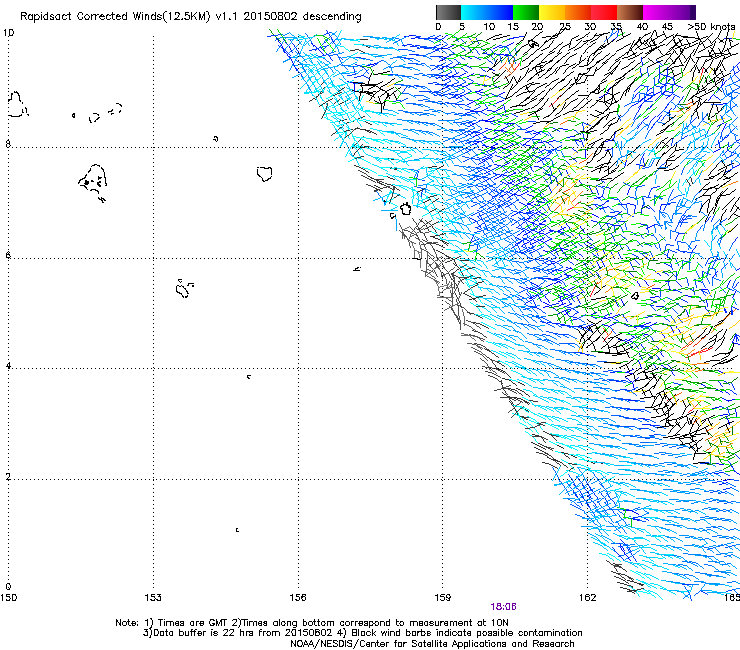Click the '40' label under the color legend

point(642,27)
